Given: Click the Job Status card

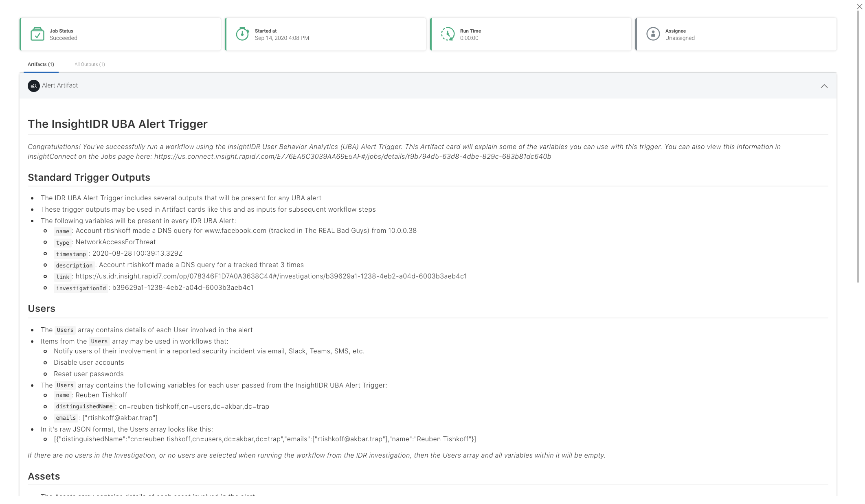Looking at the screenshot, I should [x=120, y=34].
